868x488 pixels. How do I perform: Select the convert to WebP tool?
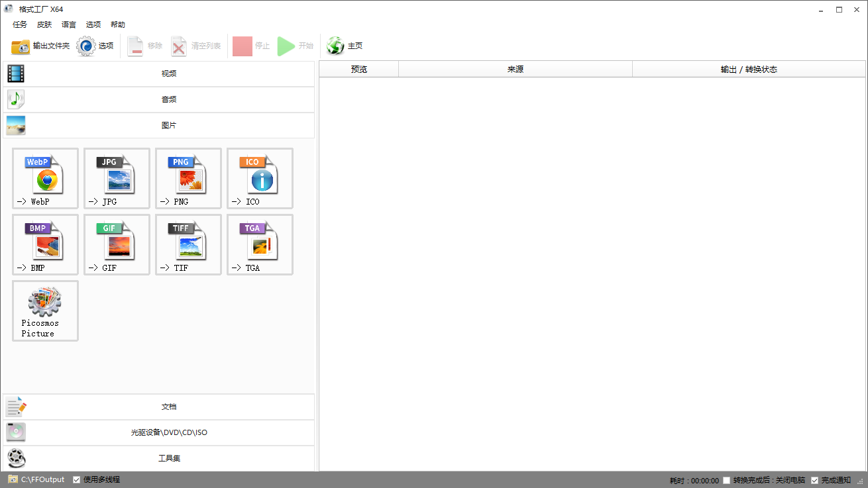(x=44, y=178)
